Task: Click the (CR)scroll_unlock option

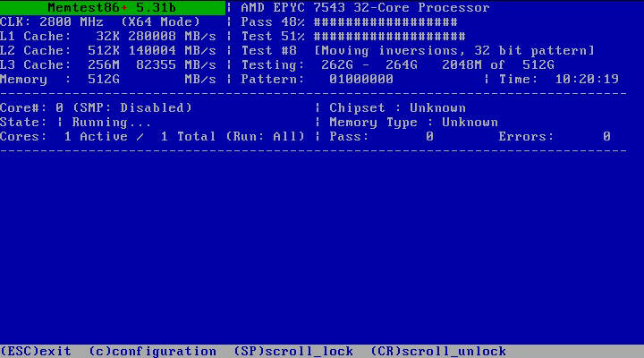Action: pos(438,352)
